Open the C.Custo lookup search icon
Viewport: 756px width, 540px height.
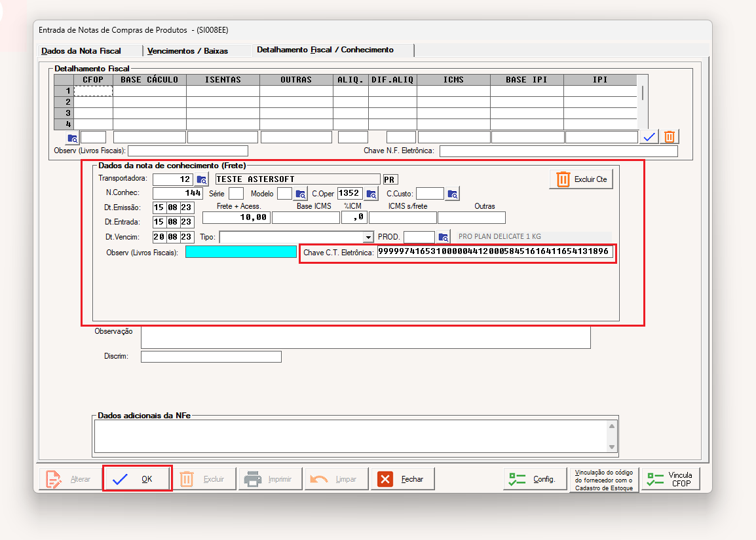(452, 194)
